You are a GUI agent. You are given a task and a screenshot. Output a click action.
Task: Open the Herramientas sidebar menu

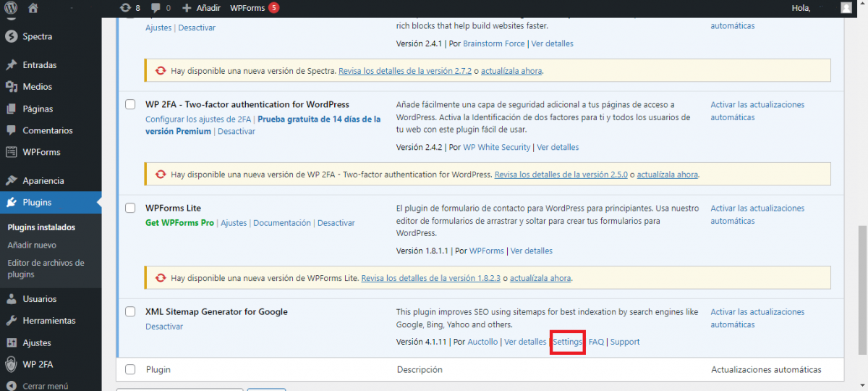[48, 321]
